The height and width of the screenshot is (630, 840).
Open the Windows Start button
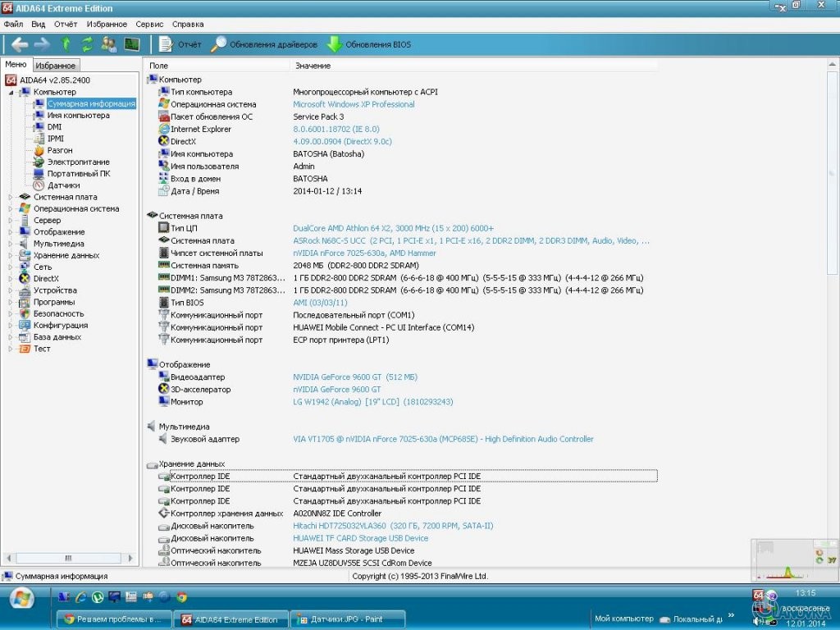coord(21,597)
